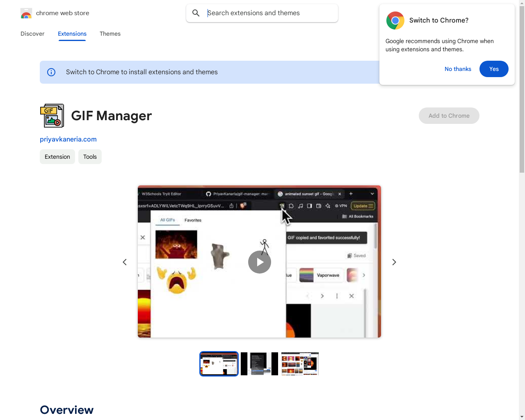Select the first preview thumbnail
Viewport: 525px width, 420px height.
(219, 364)
